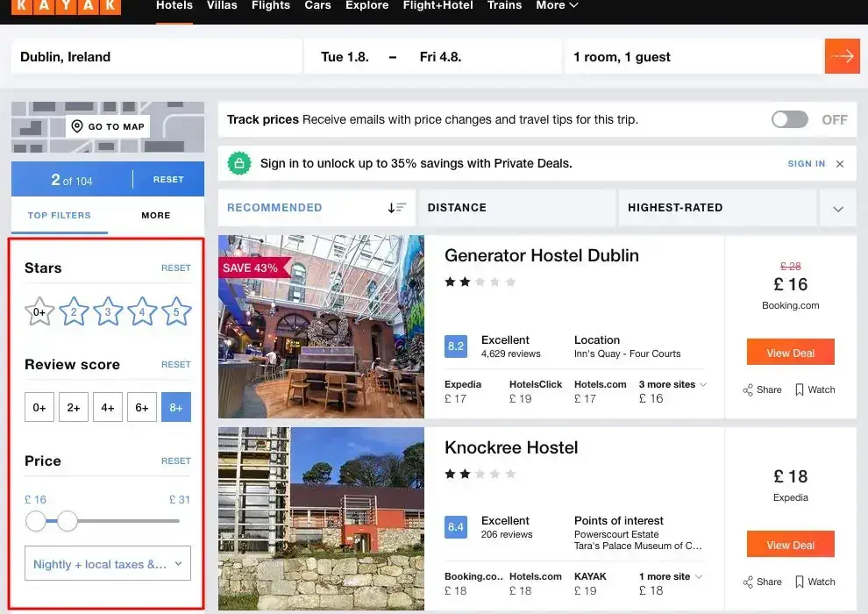Viewport: 868px width, 614px height.
Task: Click the SAVE 43% ribbon badge
Action: pyautogui.click(x=254, y=268)
